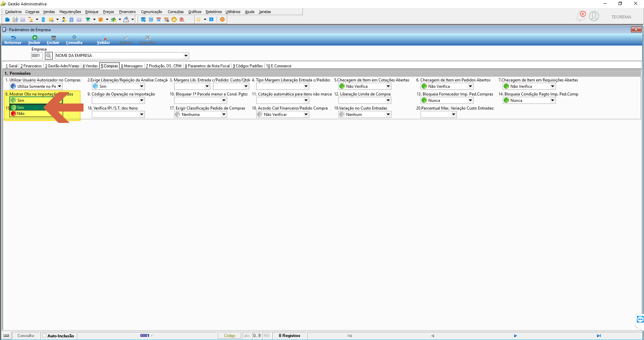Open the people/clients toolbar icon
Image resolution: width=644 pixels, height=340 pixels.
[x=15, y=19]
